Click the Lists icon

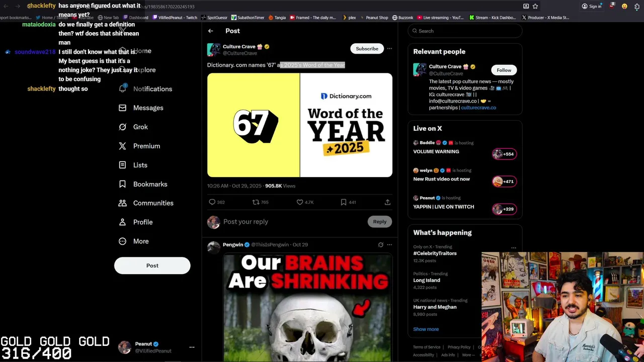[122, 165]
